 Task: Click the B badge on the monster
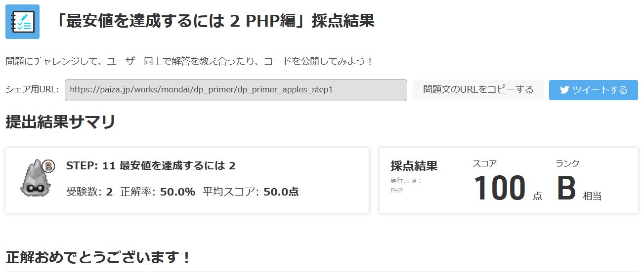pyautogui.click(x=48, y=166)
